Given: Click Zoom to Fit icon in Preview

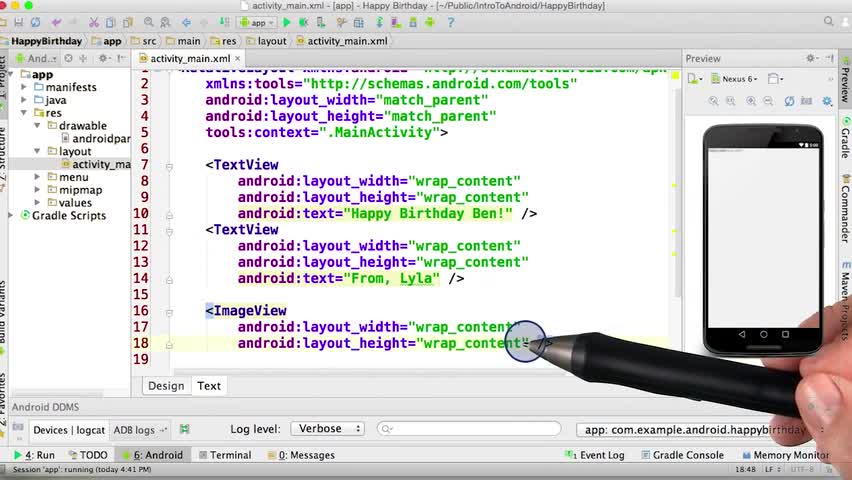Looking at the screenshot, I should click(x=713, y=101).
